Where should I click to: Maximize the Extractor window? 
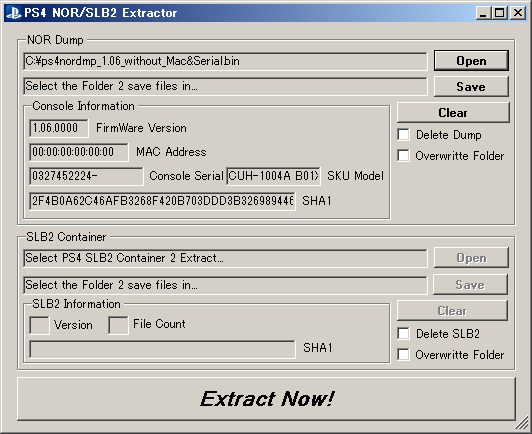click(499, 13)
